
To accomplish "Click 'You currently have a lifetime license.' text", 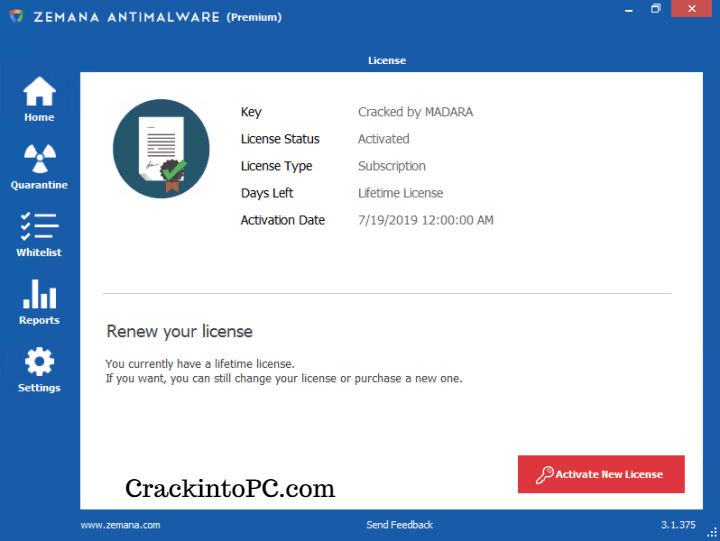I will (x=200, y=364).
